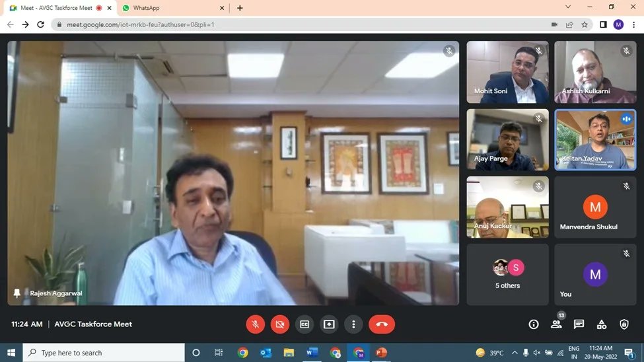This screenshot has width=644, height=362.
Task: Bookmark this page with star icon
Action: click(585, 24)
